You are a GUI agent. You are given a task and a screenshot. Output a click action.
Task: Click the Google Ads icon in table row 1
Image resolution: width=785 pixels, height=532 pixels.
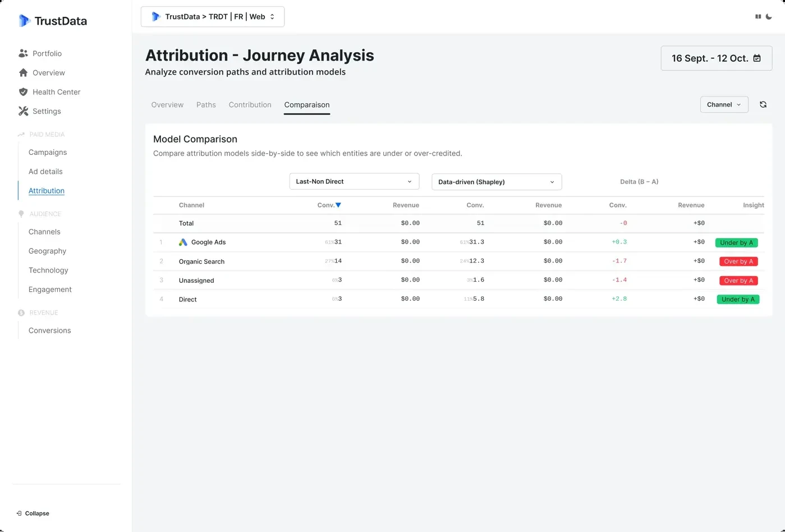(182, 242)
